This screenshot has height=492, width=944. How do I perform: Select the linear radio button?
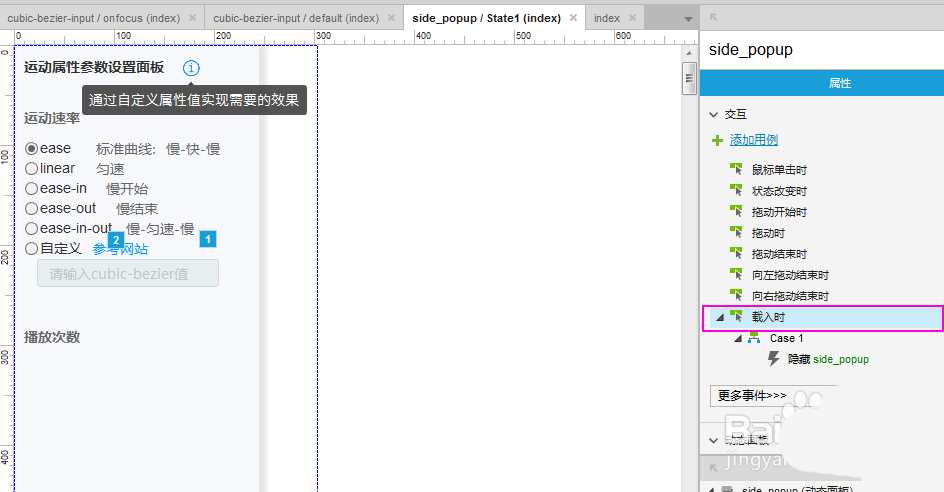pos(31,169)
